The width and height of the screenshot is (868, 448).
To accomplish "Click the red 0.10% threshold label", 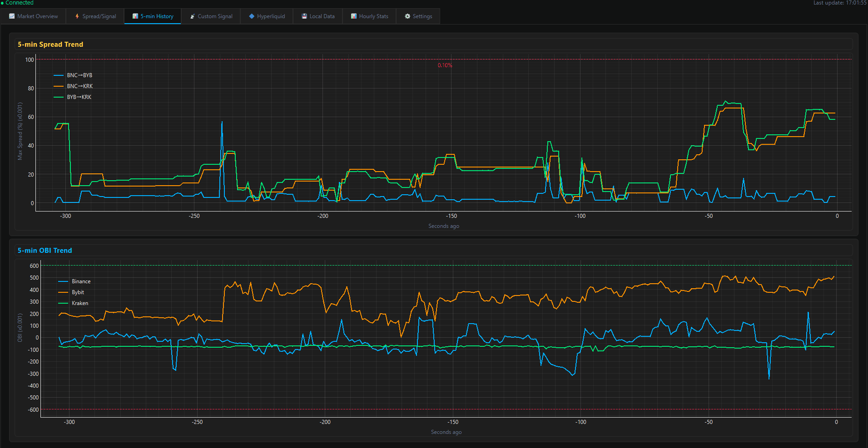I will [x=445, y=65].
